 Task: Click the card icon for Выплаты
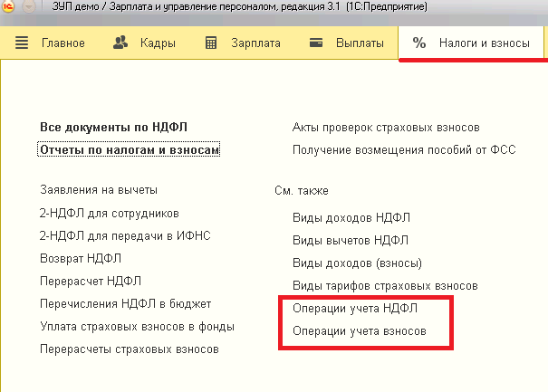[x=316, y=43]
